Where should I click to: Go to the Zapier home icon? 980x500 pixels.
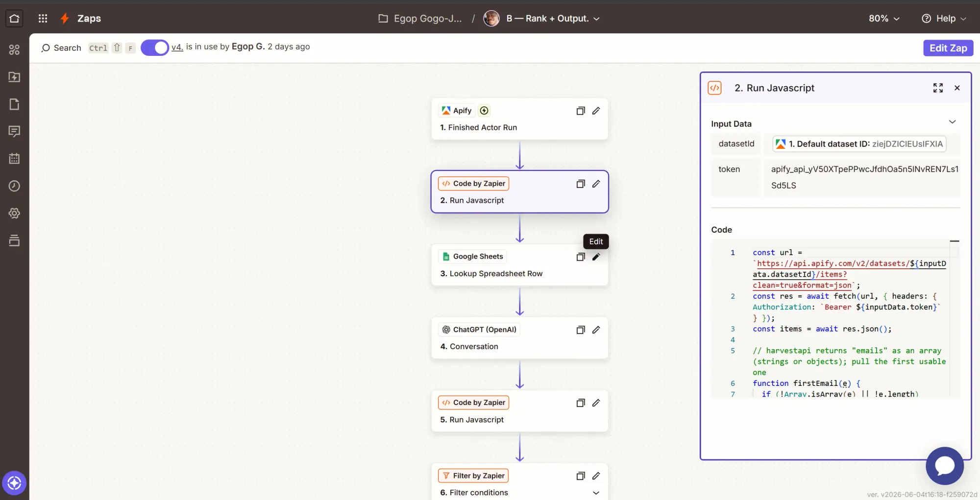(14, 19)
